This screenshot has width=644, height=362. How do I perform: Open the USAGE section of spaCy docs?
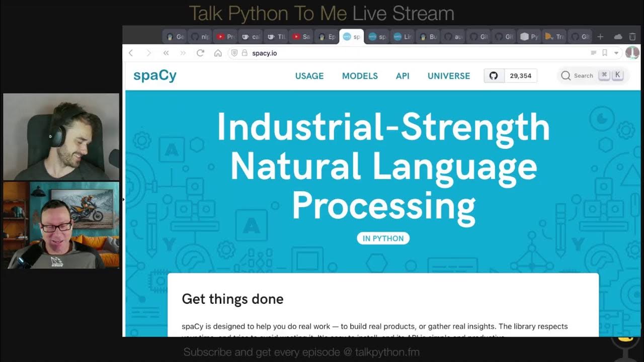(x=309, y=76)
